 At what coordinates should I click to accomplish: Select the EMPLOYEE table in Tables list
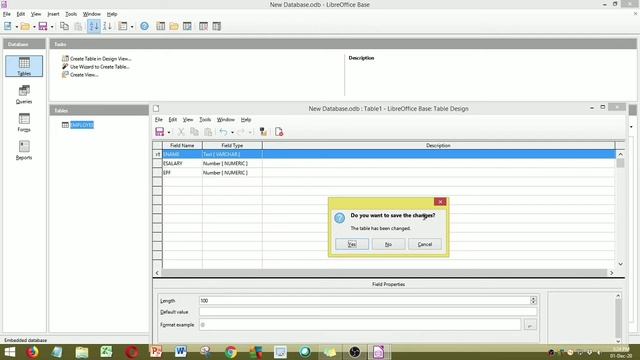click(82, 125)
